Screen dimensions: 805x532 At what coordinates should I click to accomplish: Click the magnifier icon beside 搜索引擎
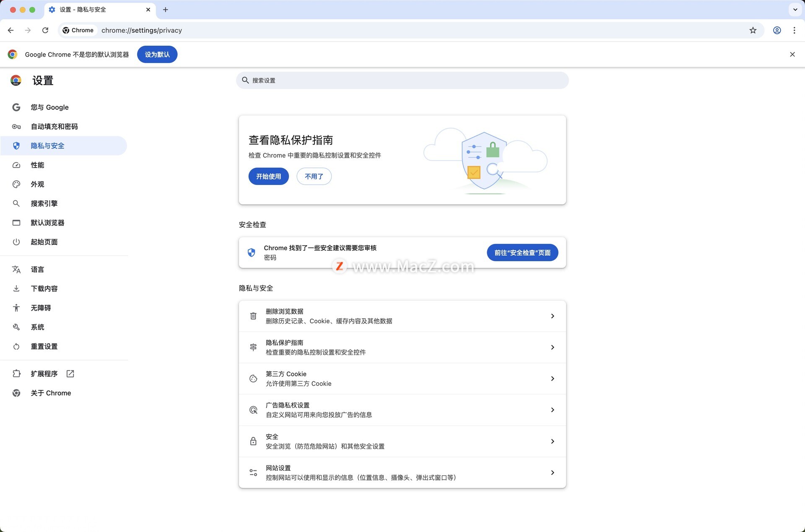point(16,204)
